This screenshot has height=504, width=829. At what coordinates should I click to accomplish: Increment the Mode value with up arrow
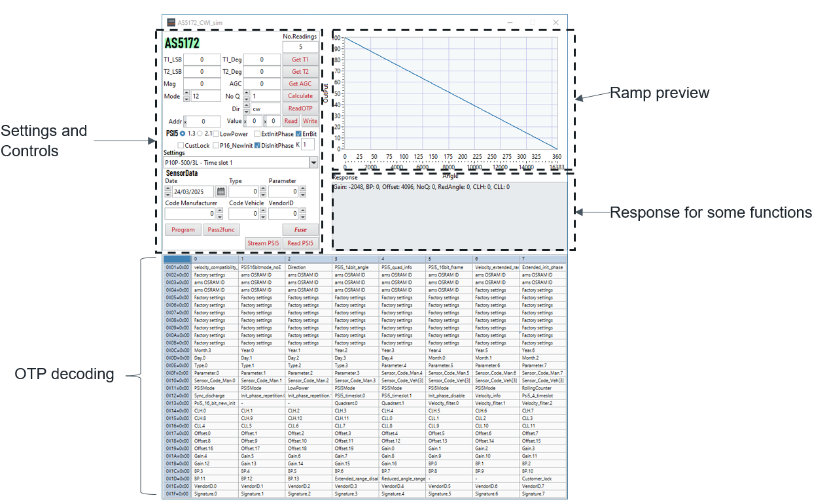tap(186, 93)
